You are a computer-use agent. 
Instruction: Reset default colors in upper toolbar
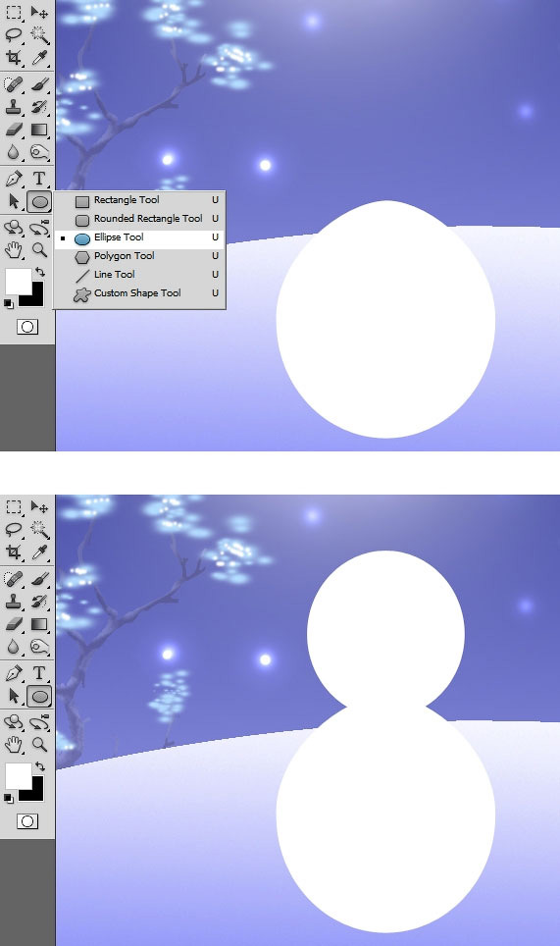(9, 303)
